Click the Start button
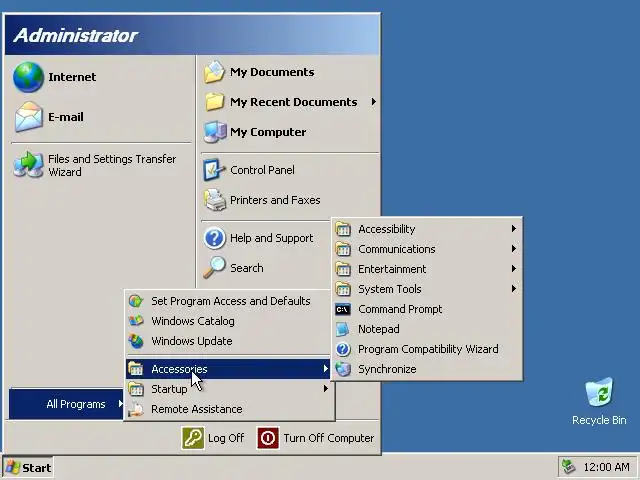Viewport: 640px width, 480px height. pyautogui.click(x=28, y=467)
